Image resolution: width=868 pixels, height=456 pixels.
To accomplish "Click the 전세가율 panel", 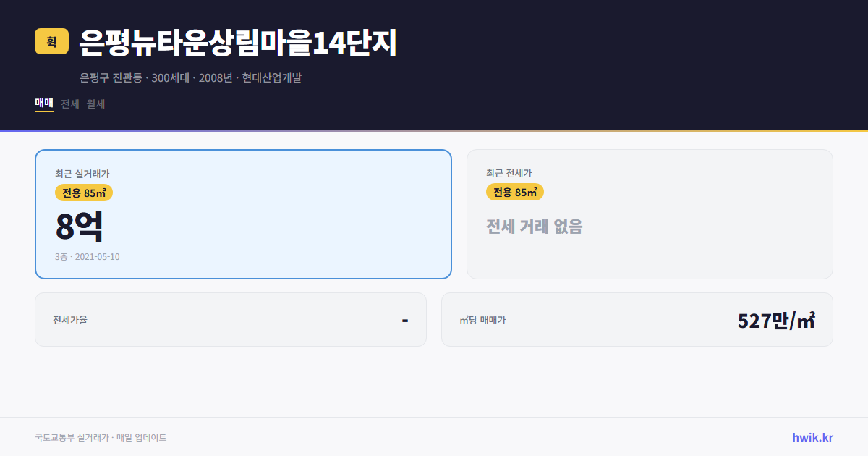I will click(231, 319).
